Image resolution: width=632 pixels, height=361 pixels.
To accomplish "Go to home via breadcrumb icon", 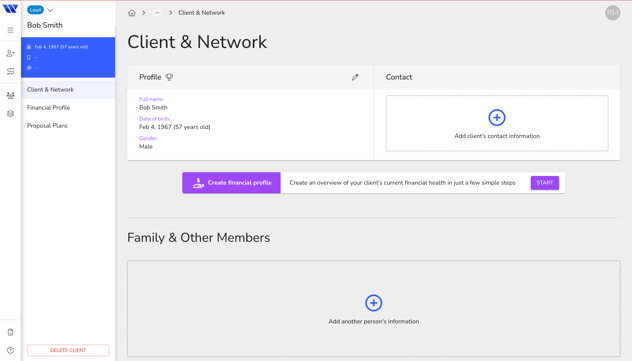I will (132, 13).
